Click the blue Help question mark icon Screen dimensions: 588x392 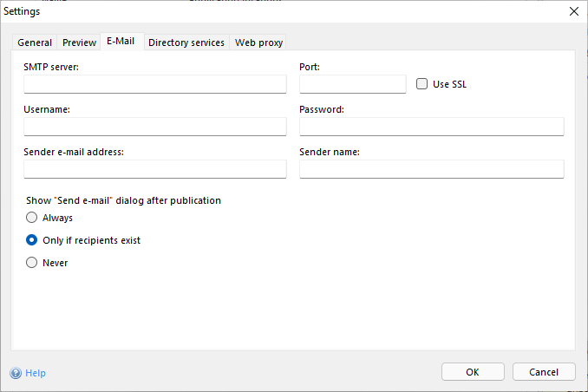click(x=16, y=373)
